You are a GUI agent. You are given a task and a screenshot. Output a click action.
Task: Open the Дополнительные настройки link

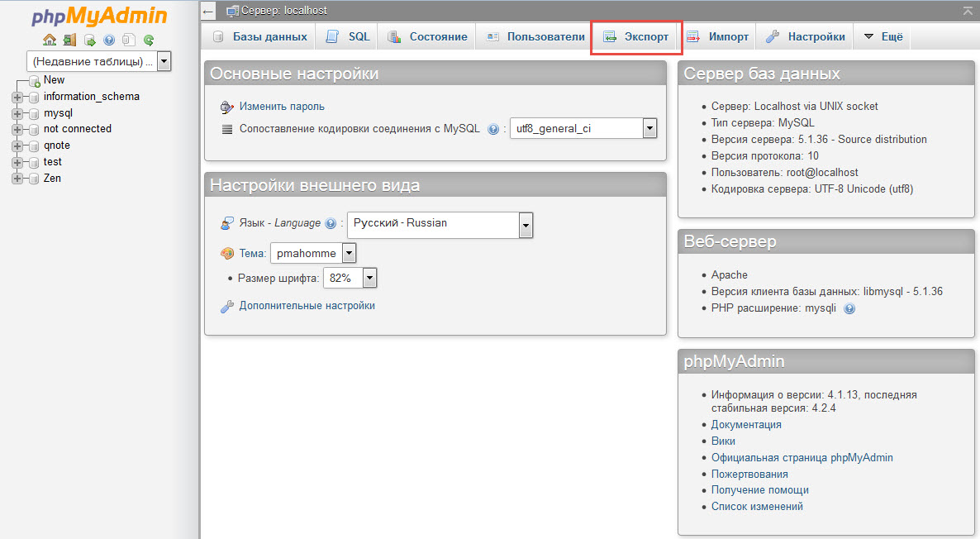(x=307, y=306)
